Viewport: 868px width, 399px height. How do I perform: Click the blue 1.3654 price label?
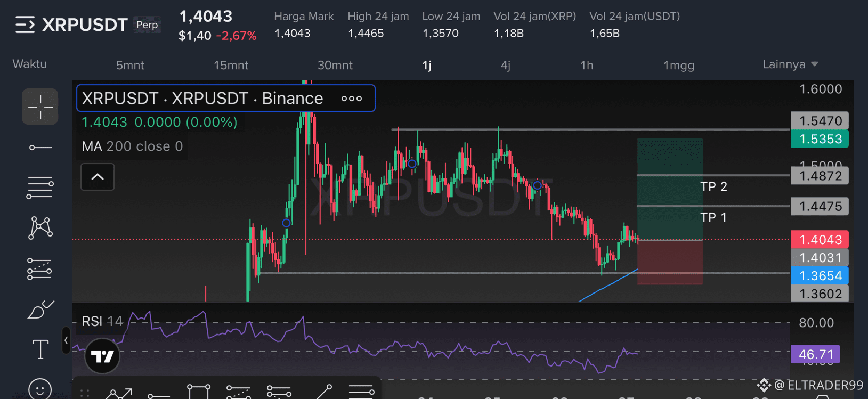point(820,276)
